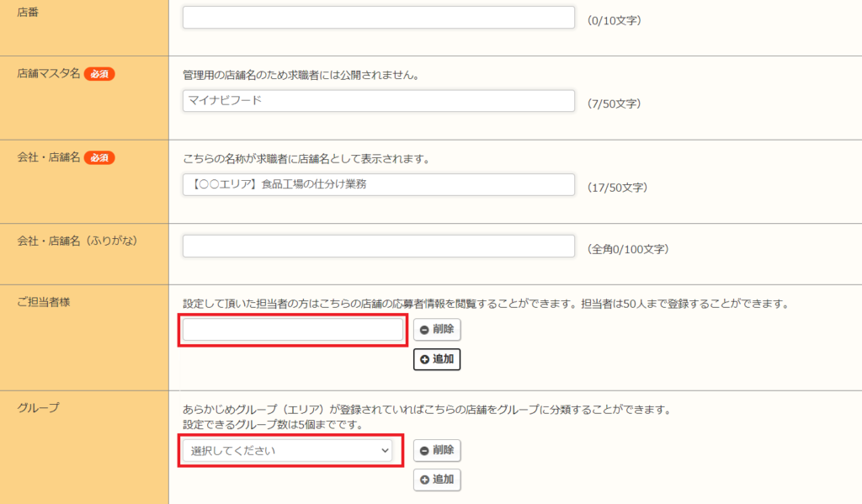The width and height of the screenshot is (862, 504).
Task: Click the (7/50文字) character counter
Action: tap(614, 103)
